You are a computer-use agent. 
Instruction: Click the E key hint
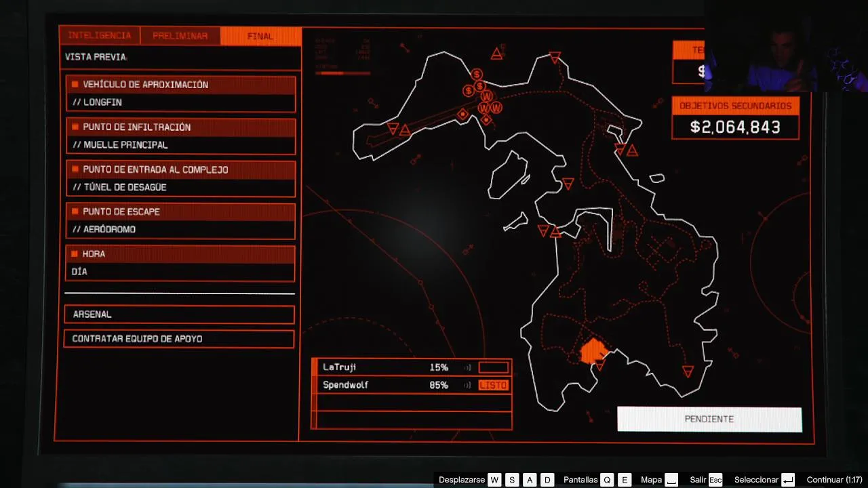625,480
